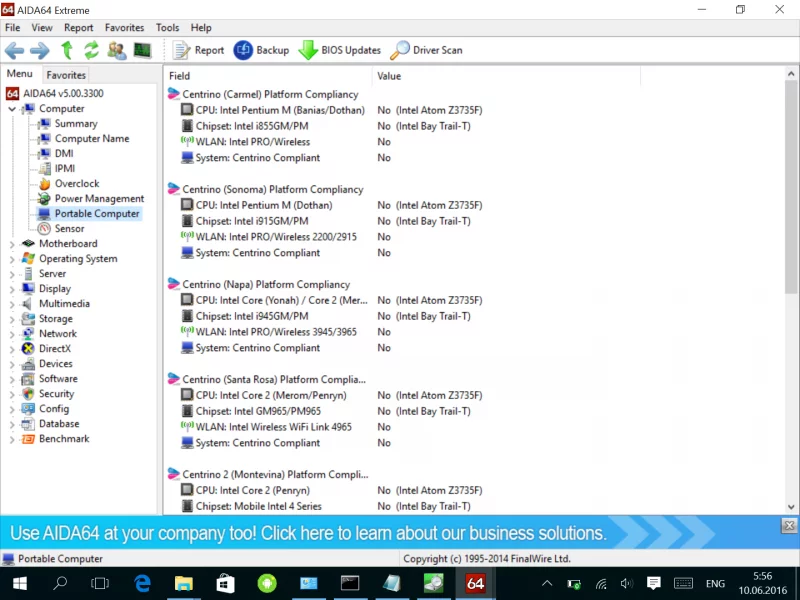This screenshot has height=600, width=800.
Task: Open the Favorites menu
Action: click(x=124, y=28)
